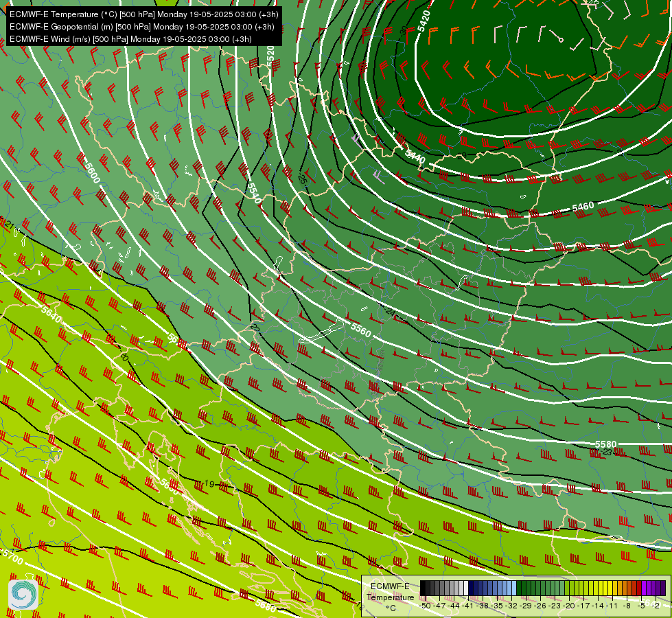Click the -14 legend scale value
672x618 pixels.
pos(598,606)
